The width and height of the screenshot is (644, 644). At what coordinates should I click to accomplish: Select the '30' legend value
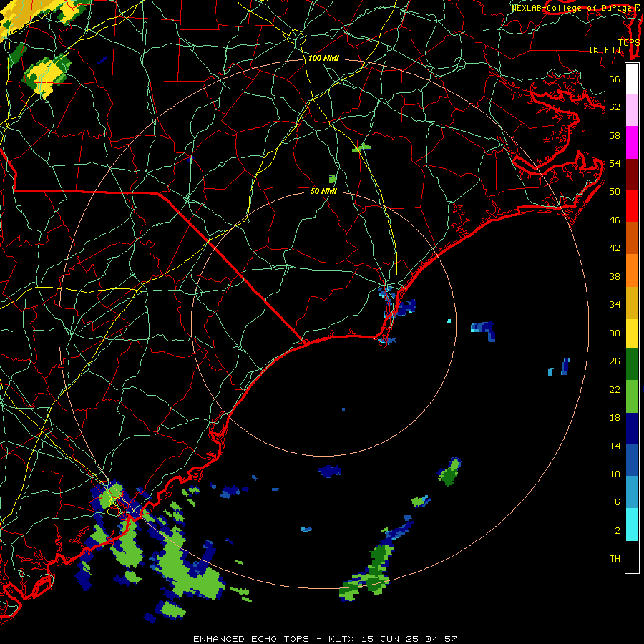(x=615, y=333)
